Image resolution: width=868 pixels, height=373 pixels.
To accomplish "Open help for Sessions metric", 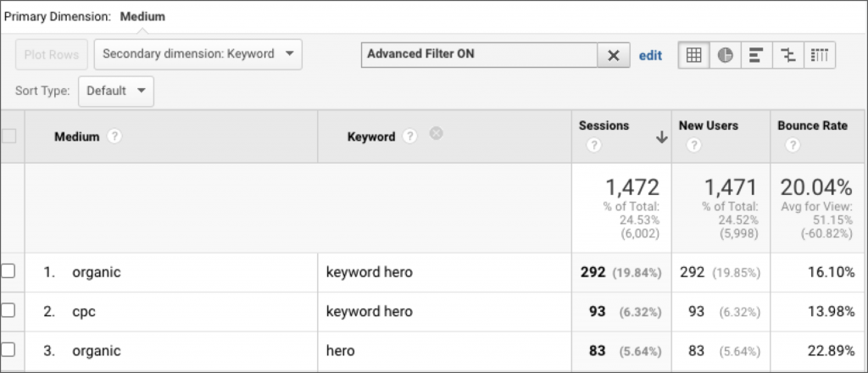I will click(x=593, y=146).
